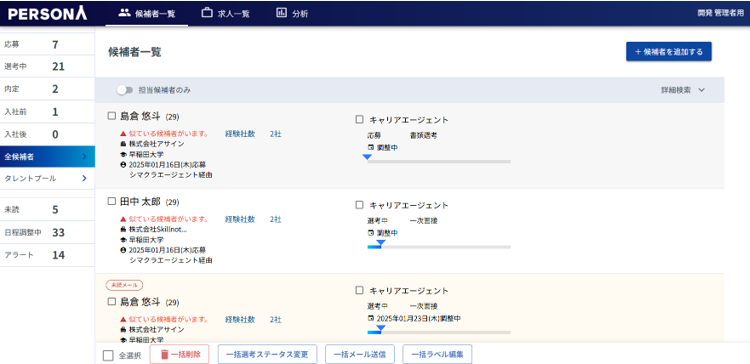Image resolution: width=750 pixels, height=364 pixels.
Task: Switch to the 分析 tab
Action: [292, 13]
